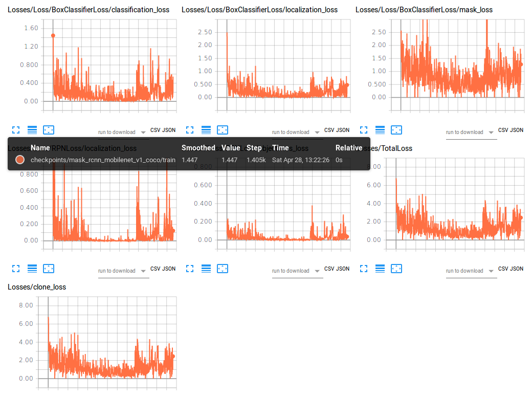The height and width of the screenshot is (398, 532).
Task: Fit domain to data on RPNLoss localization_loss chart
Action: (49, 269)
